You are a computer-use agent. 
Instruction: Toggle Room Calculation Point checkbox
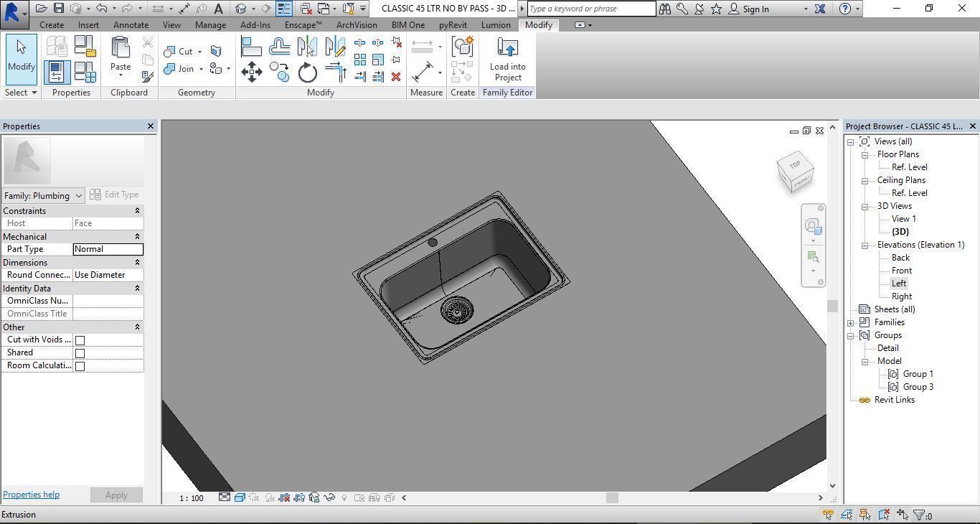click(80, 366)
